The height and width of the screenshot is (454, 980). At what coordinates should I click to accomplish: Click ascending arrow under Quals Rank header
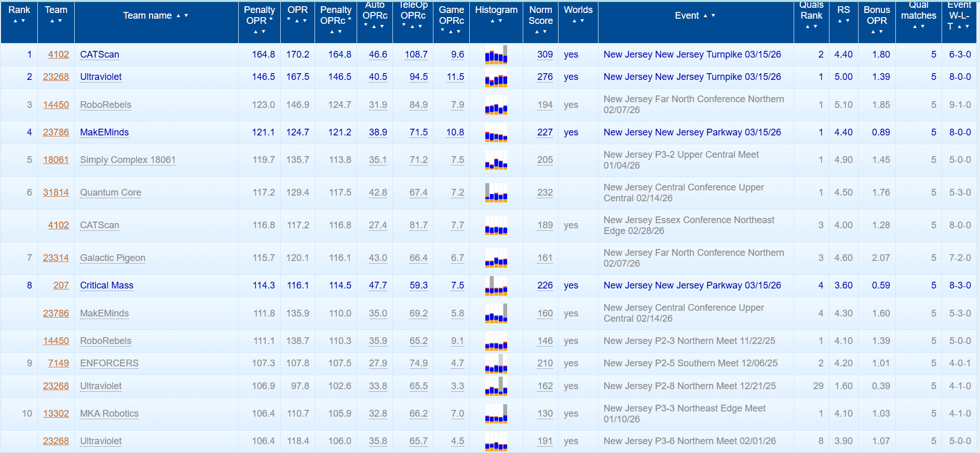pyautogui.click(x=808, y=26)
